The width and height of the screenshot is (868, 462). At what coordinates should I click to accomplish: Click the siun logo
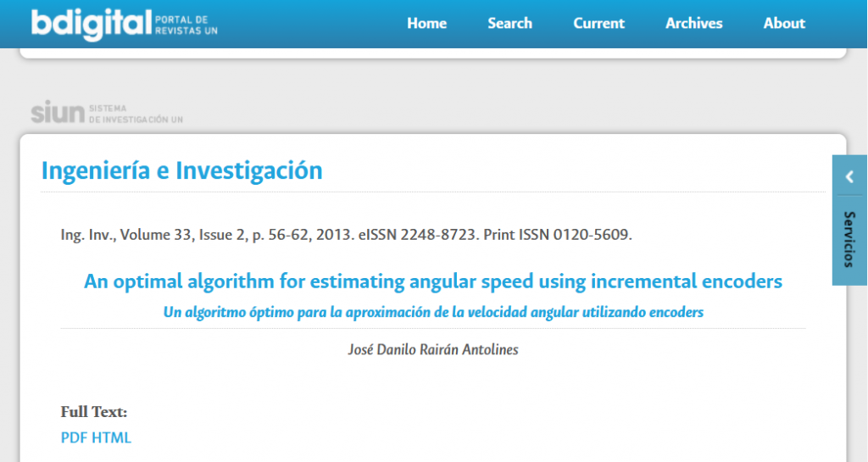(x=58, y=113)
